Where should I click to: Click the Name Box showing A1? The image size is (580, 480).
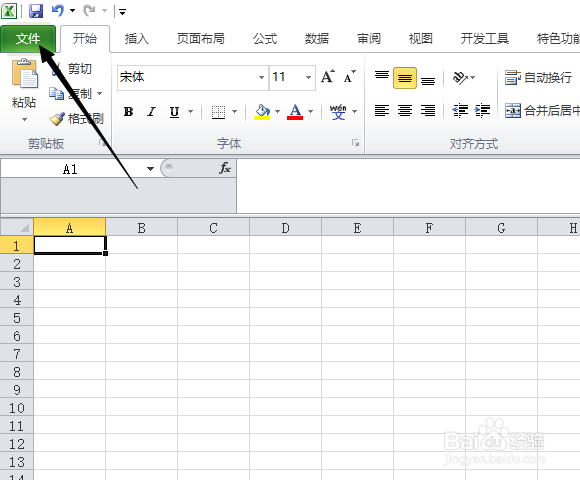tap(70, 169)
